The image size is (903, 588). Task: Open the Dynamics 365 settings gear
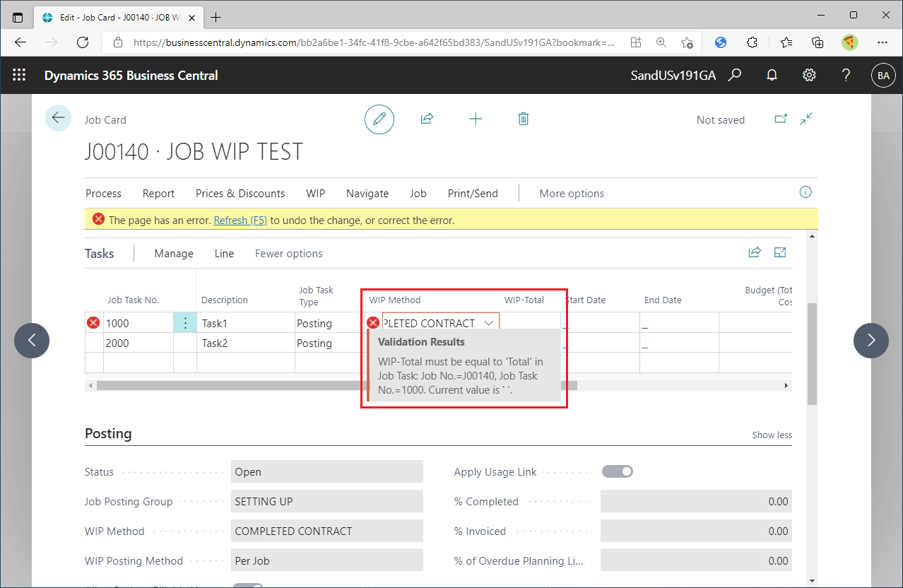click(x=809, y=75)
